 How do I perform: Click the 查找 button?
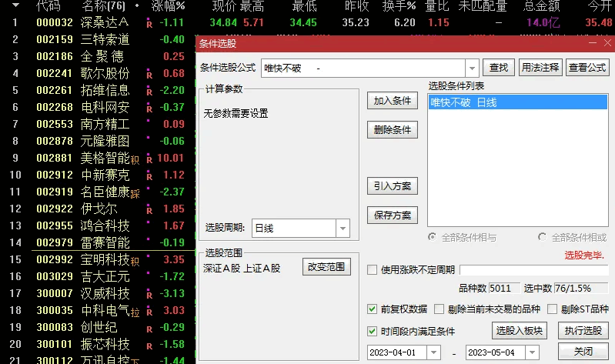pyautogui.click(x=499, y=68)
